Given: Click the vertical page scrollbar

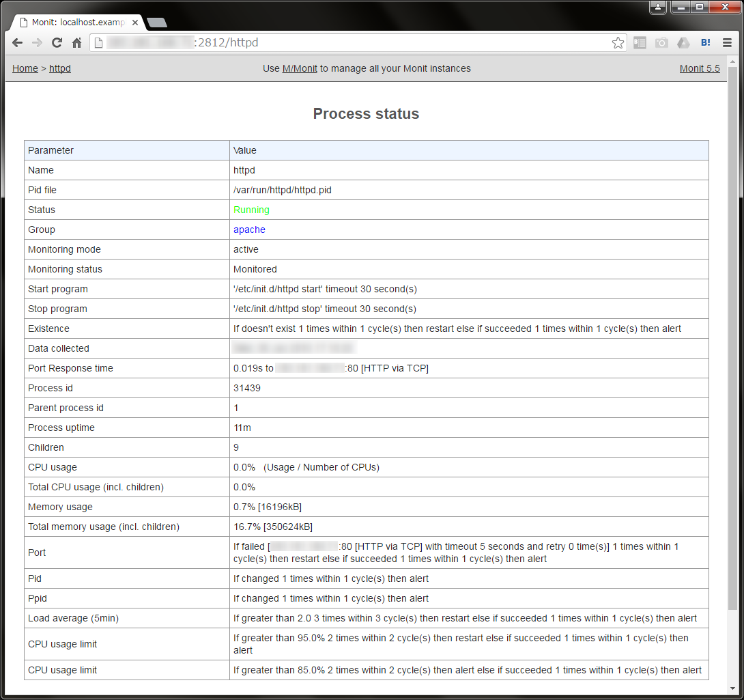Looking at the screenshot, I should (x=732, y=341).
